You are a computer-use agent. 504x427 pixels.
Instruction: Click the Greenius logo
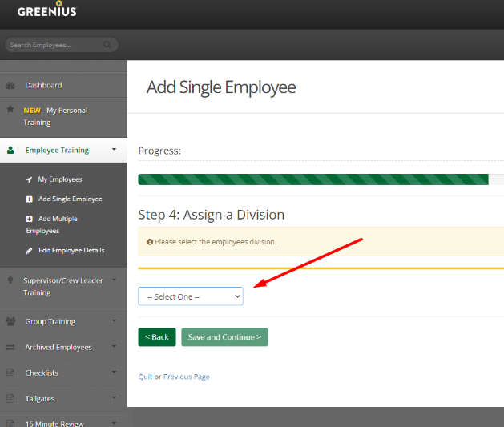[x=47, y=9]
